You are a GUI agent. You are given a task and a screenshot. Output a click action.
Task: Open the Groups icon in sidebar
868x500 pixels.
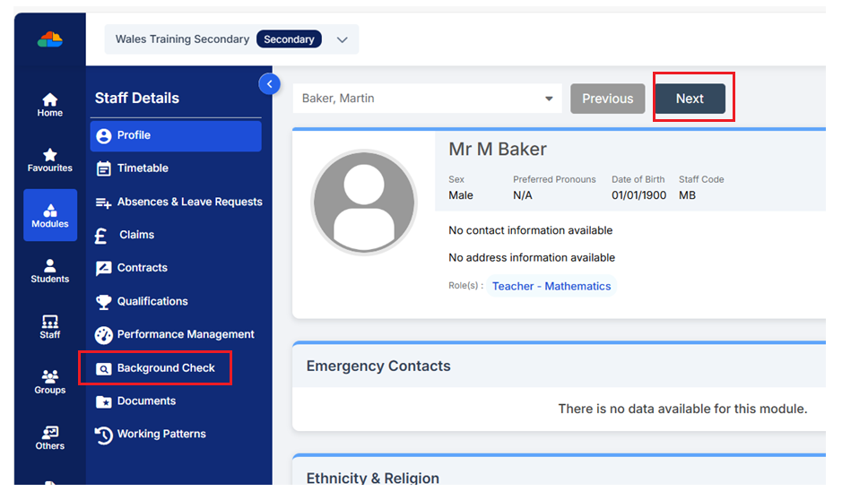click(x=49, y=382)
